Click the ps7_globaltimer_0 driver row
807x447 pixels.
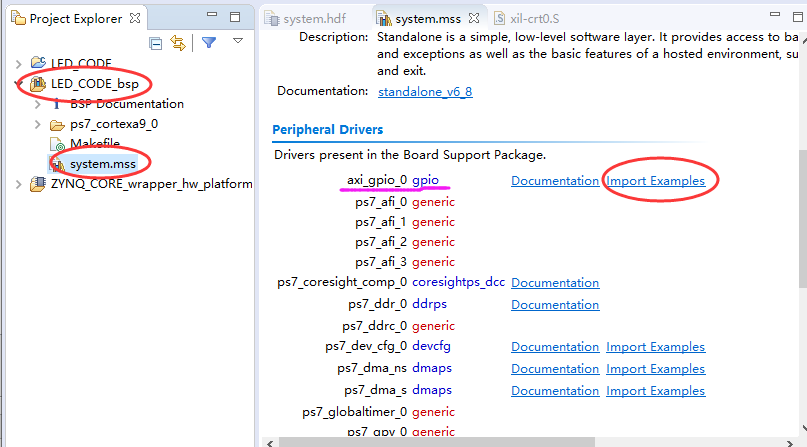[378, 412]
